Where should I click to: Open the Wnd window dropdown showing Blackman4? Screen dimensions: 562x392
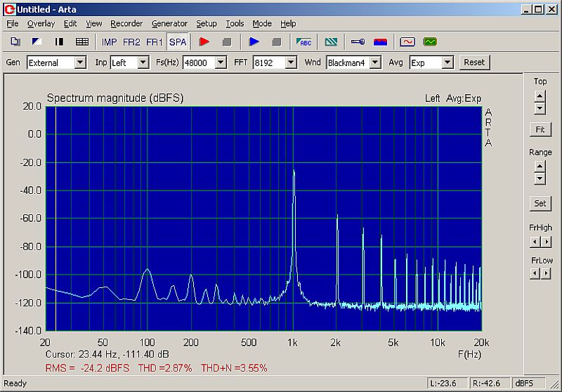coord(375,63)
